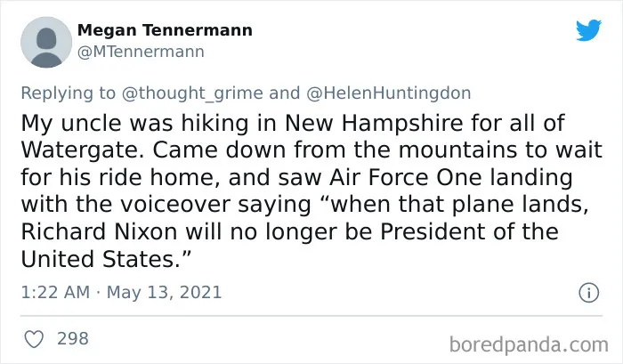Open the @HelenHuntingdon mention
623x364 pixels.
(x=389, y=93)
